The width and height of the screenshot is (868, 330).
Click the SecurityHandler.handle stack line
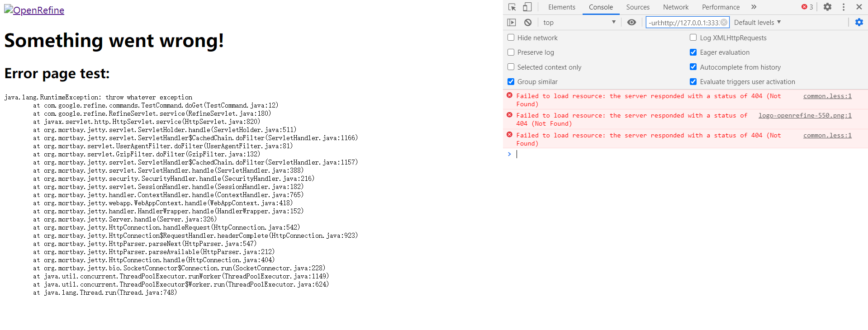[174, 179]
